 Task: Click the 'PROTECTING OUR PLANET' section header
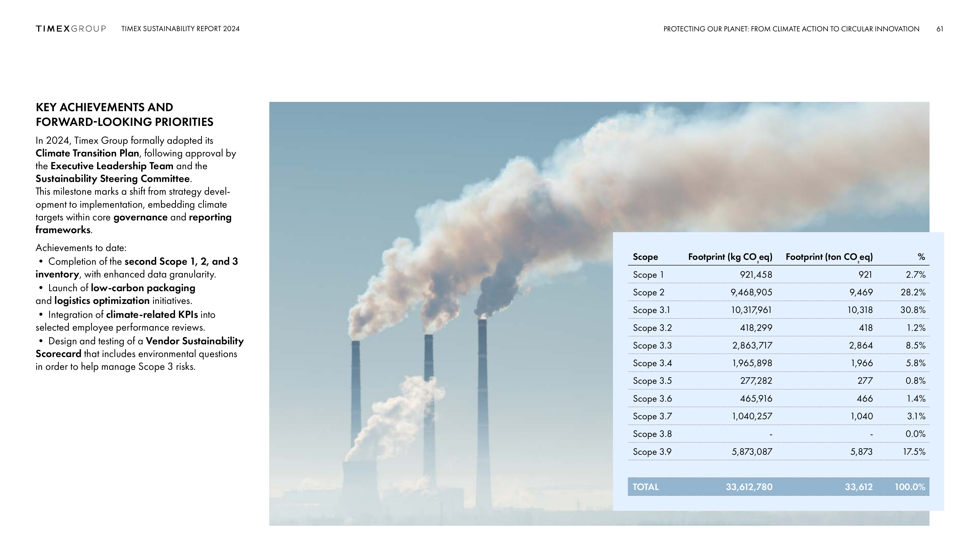(x=791, y=29)
